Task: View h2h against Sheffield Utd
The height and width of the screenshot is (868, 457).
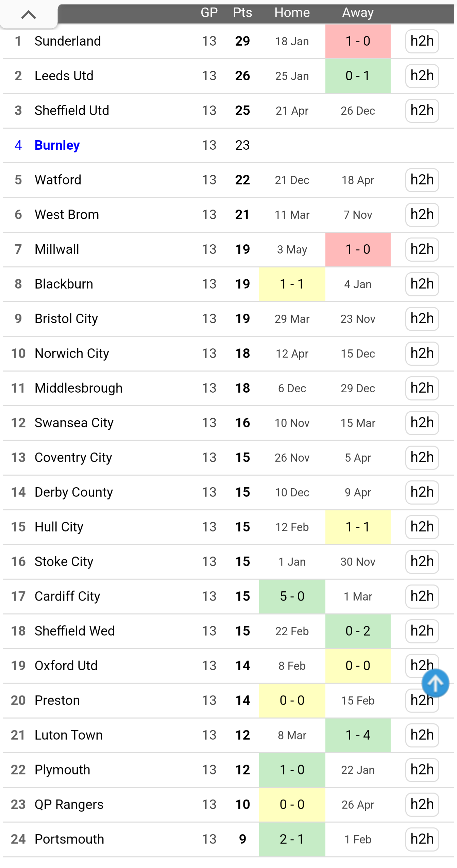Action: [422, 111]
